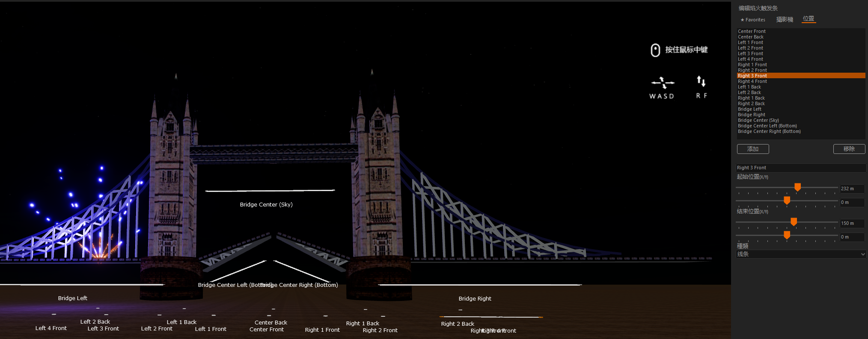Click the Right 2 Back viewport label

click(x=458, y=324)
